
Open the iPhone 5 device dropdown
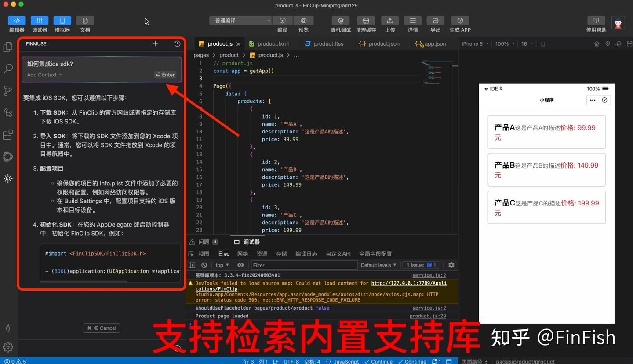474,44
